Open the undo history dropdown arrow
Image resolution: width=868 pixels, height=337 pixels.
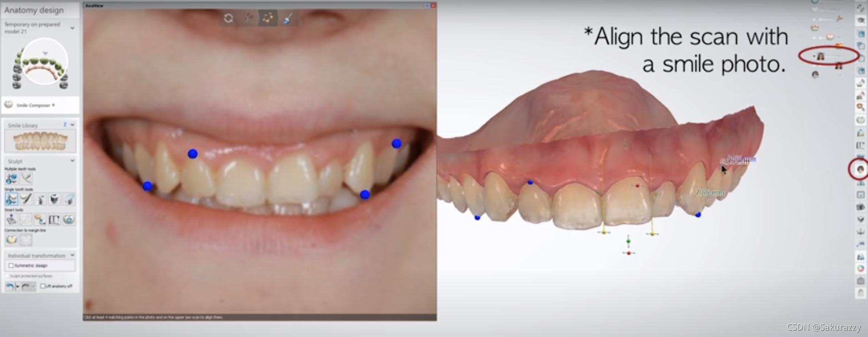(17, 286)
